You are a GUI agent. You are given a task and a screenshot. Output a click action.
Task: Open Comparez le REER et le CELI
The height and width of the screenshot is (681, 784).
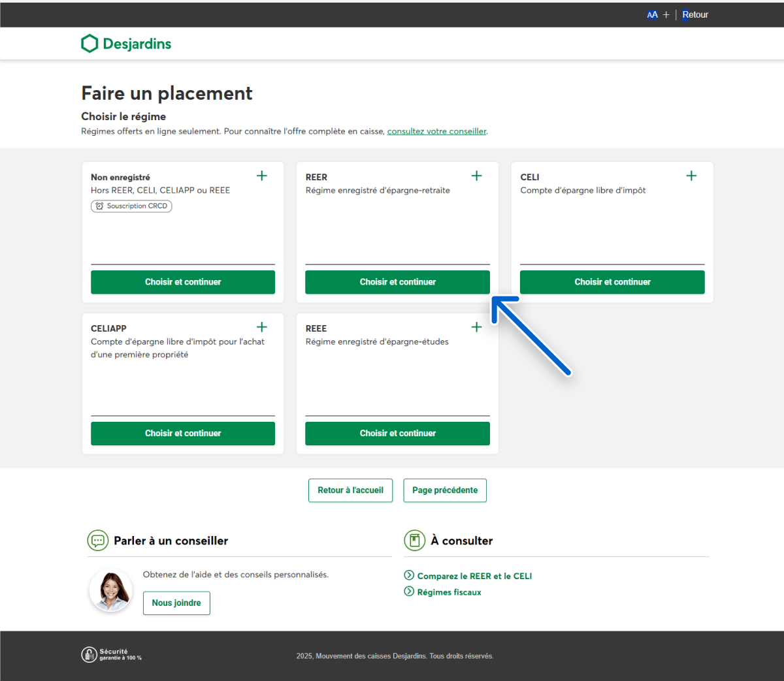[x=474, y=576]
